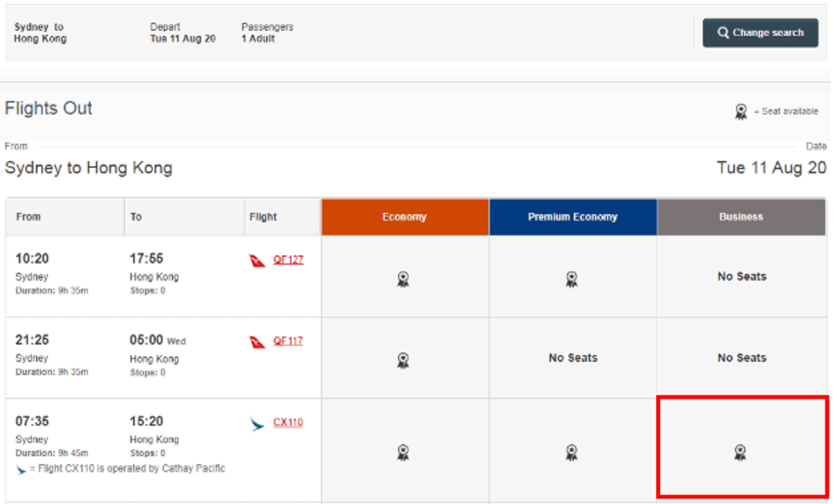This screenshot has width=837, height=504.
Task: Click the 10:20 departure time
Action: click(x=32, y=259)
